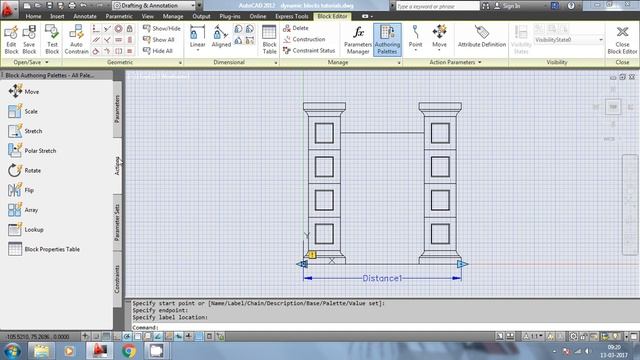This screenshot has width=640, height=360.
Task: Choose the Array action in palette
Action: (x=23, y=209)
